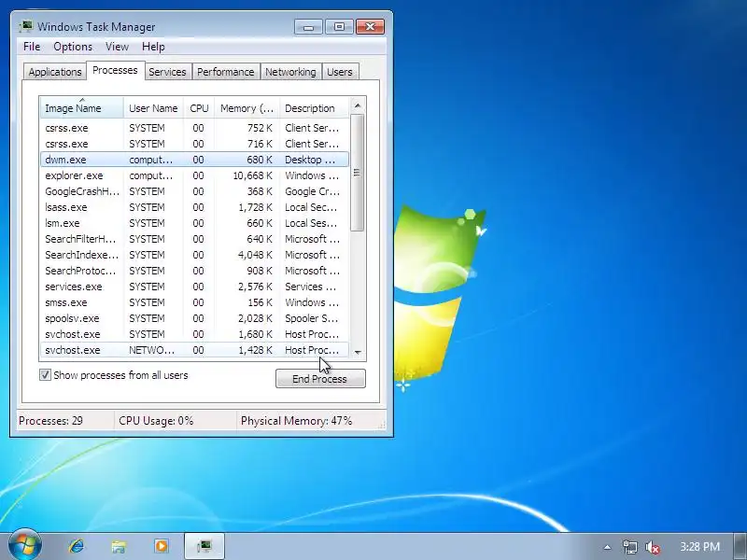Sort by Description column header
This screenshot has height=560, width=747.
click(x=315, y=108)
